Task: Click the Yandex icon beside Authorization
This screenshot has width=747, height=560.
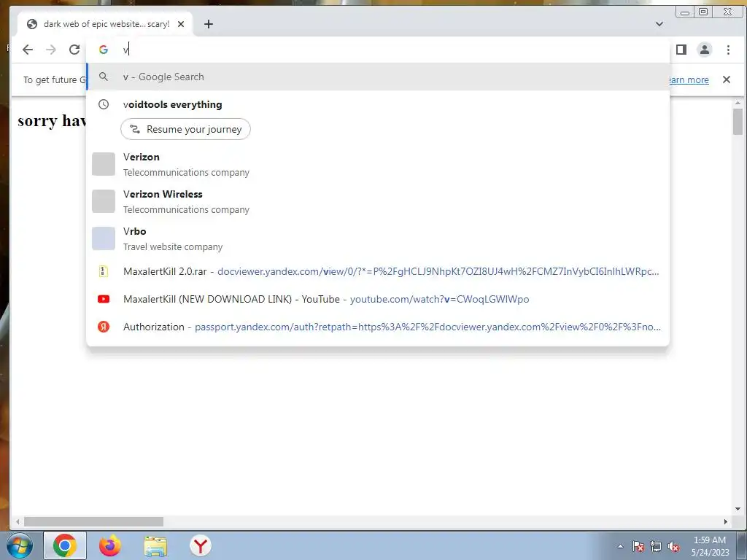Action: pyautogui.click(x=104, y=327)
